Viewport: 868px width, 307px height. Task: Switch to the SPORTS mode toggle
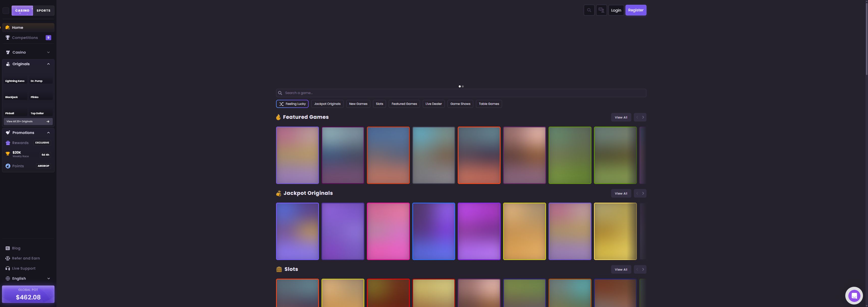coord(43,10)
